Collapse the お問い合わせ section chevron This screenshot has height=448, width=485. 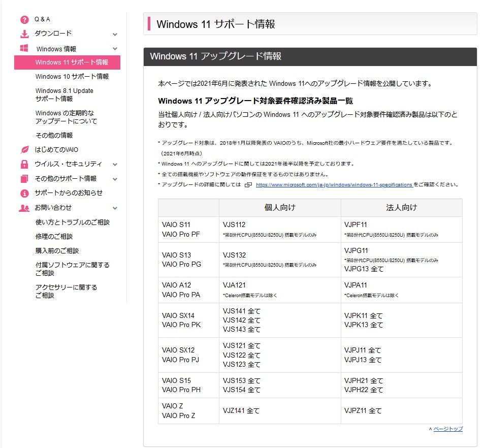tap(115, 208)
